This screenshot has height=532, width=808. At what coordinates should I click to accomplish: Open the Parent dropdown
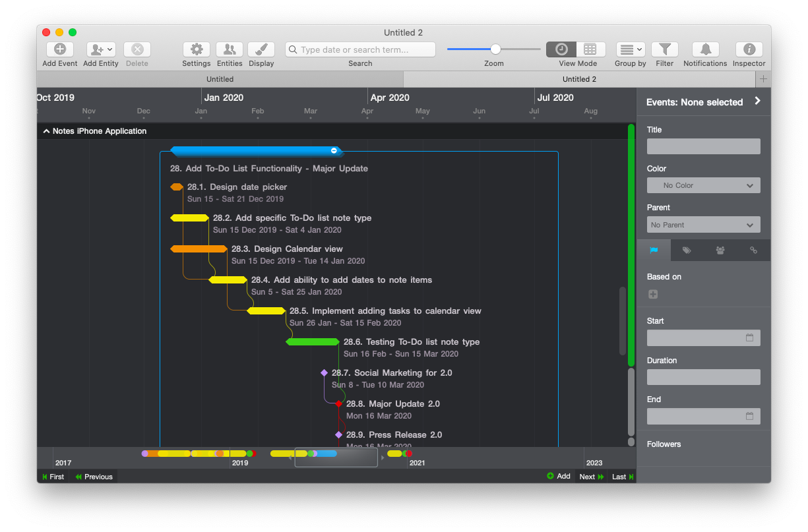pyautogui.click(x=703, y=225)
